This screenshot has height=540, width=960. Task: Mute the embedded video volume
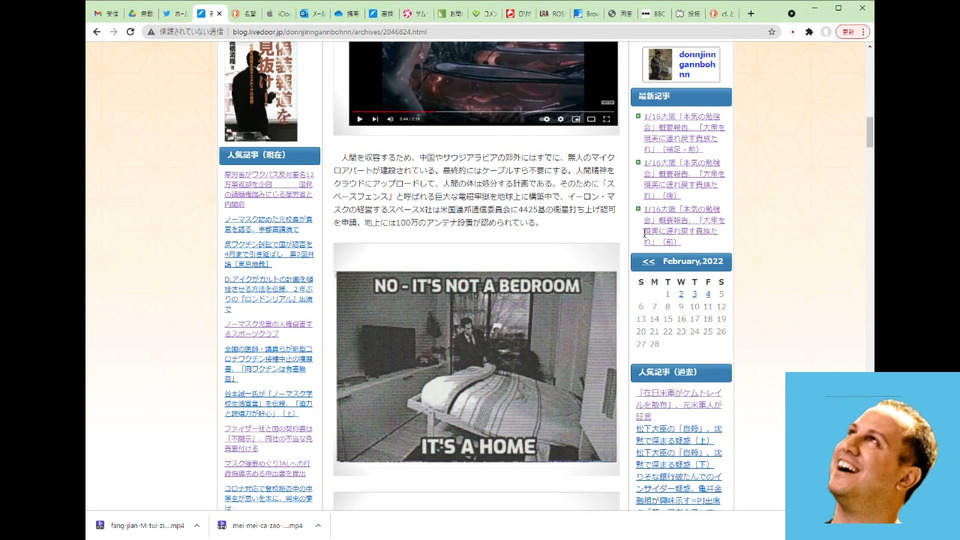[390, 119]
